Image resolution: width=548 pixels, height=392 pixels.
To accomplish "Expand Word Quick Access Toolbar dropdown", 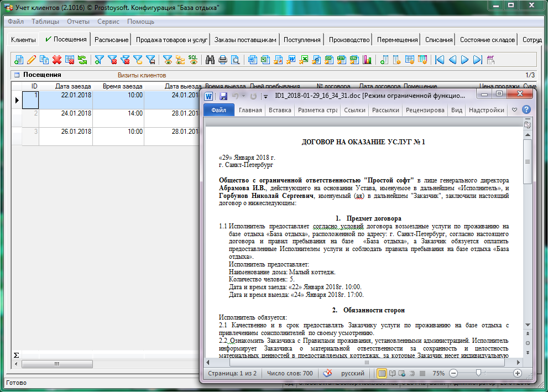I will [265, 96].
